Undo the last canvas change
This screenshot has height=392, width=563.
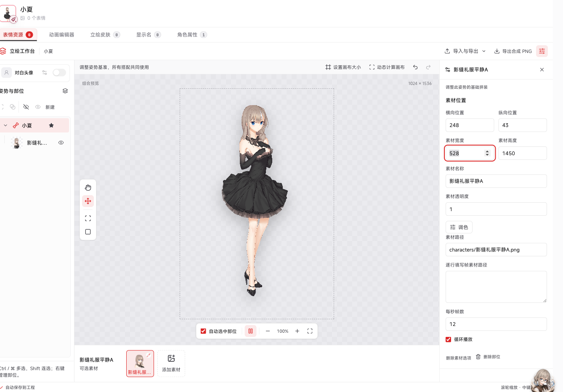[415, 67]
